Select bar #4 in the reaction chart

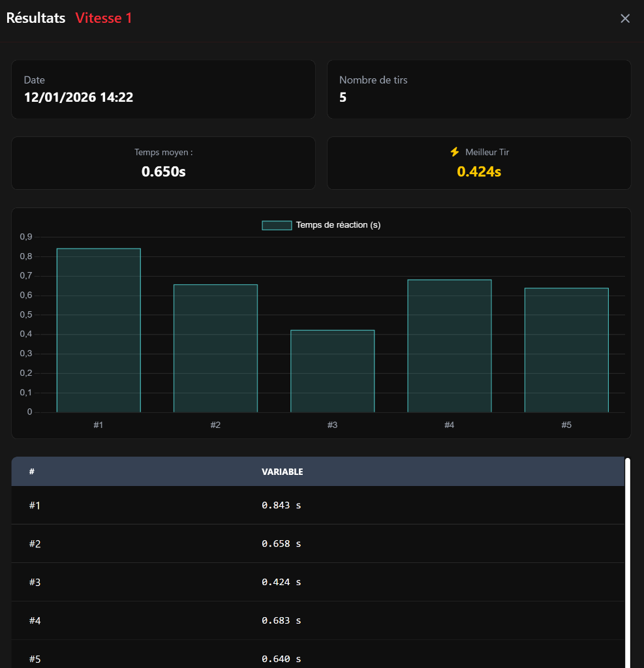449,346
